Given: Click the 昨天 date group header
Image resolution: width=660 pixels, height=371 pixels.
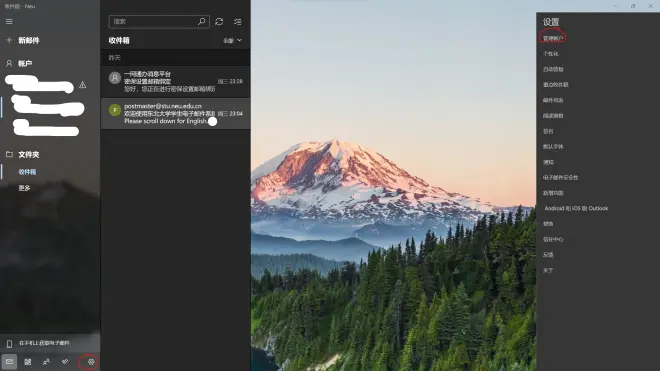Looking at the screenshot, I should pos(114,58).
